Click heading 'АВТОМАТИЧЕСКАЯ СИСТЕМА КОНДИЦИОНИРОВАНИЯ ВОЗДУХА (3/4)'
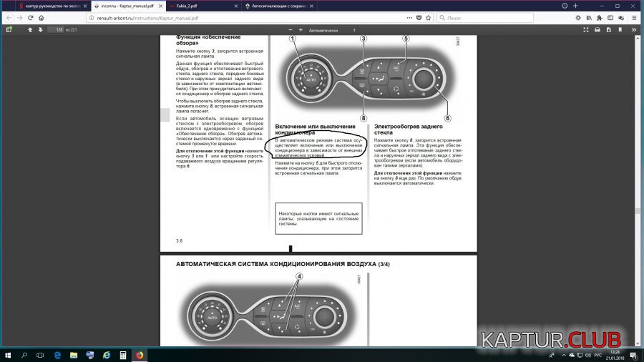644x362 pixels. tap(283, 264)
